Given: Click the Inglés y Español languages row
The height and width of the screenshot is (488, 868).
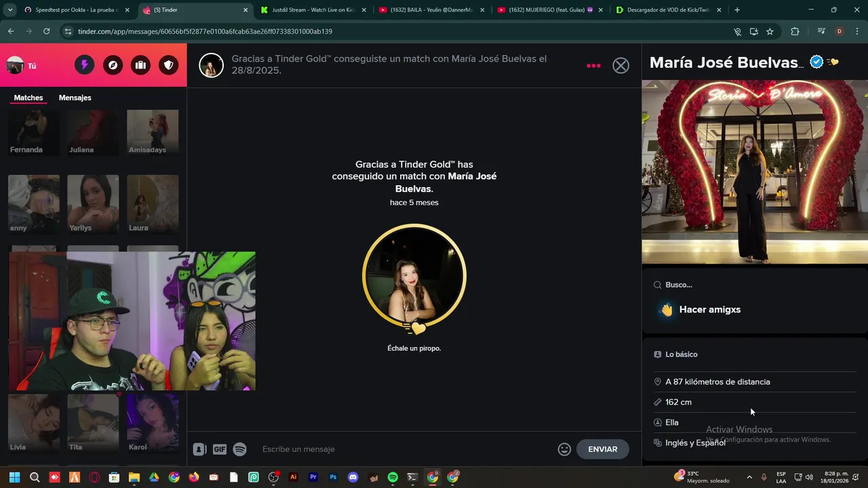Looking at the screenshot, I should [755, 443].
